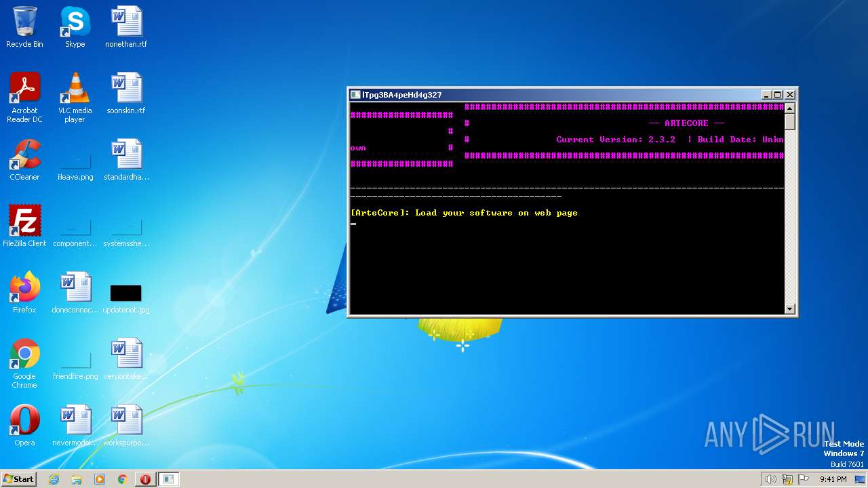Screen dimensions: 868x488
Task: Open CCleaner desktop shortcut
Action: (x=24, y=161)
